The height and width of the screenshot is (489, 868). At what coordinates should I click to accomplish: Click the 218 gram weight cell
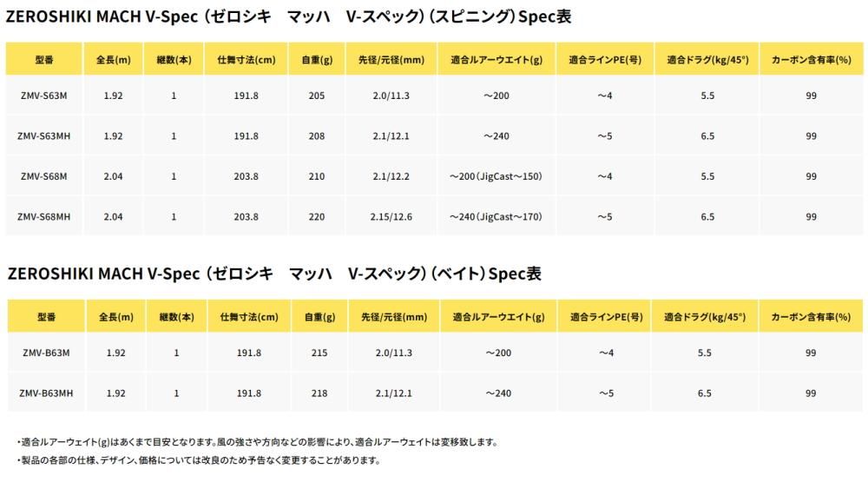[319, 393]
